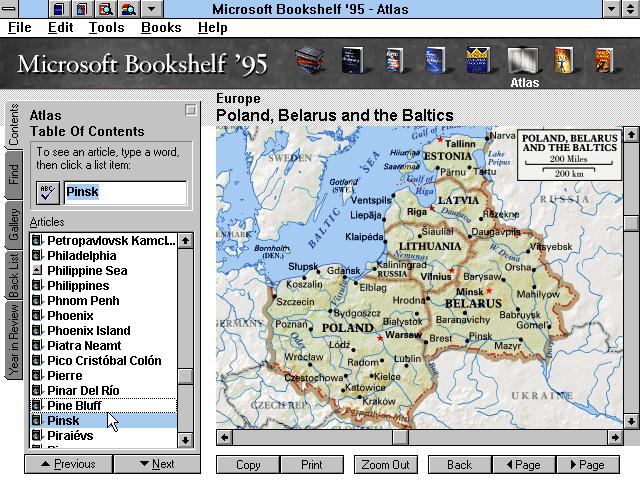
Task: Click the map horizontal scroll left arrow
Action: 224,438
